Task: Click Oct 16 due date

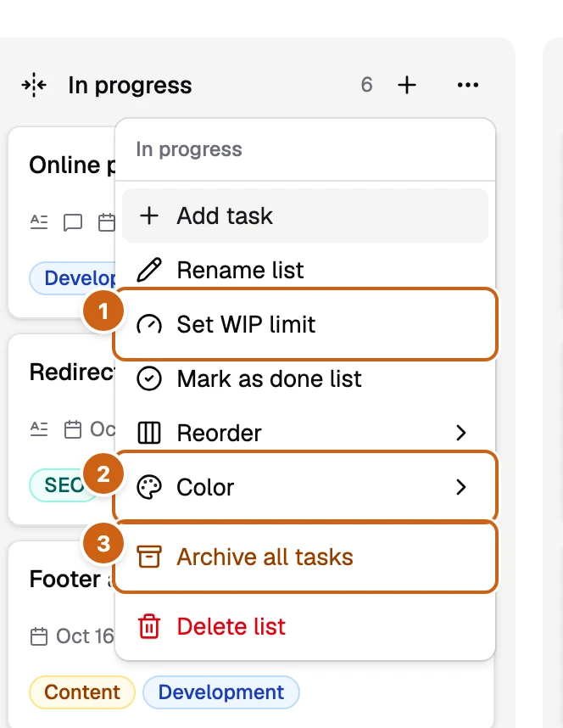Action: click(x=85, y=636)
